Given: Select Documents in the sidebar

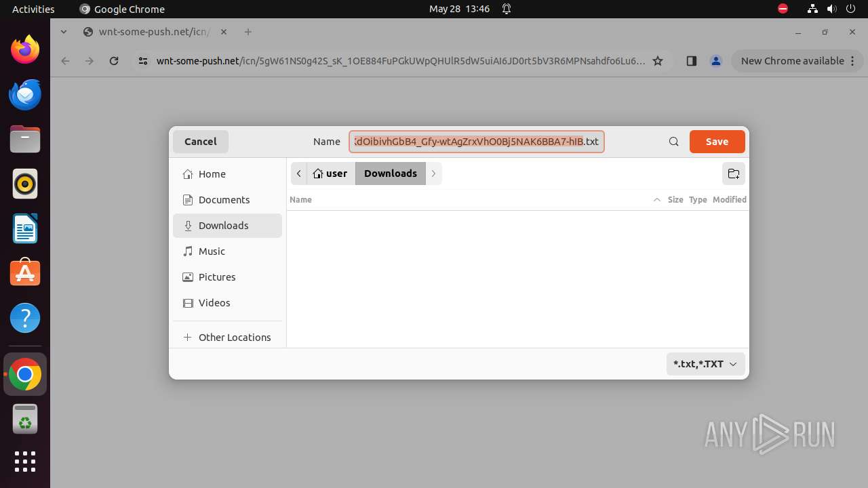Looking at the screenshot, I should click(x=227, y=200).
